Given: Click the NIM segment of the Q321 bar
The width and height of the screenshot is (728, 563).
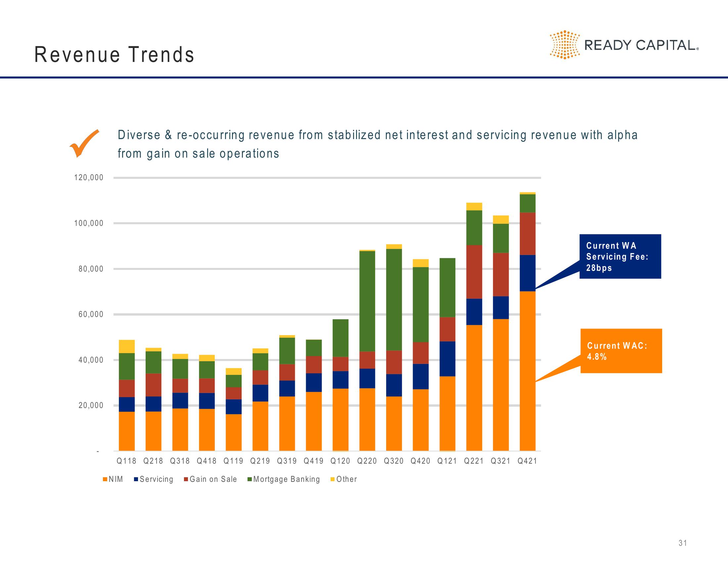Looking at the screenshot, I should (501, 385).
